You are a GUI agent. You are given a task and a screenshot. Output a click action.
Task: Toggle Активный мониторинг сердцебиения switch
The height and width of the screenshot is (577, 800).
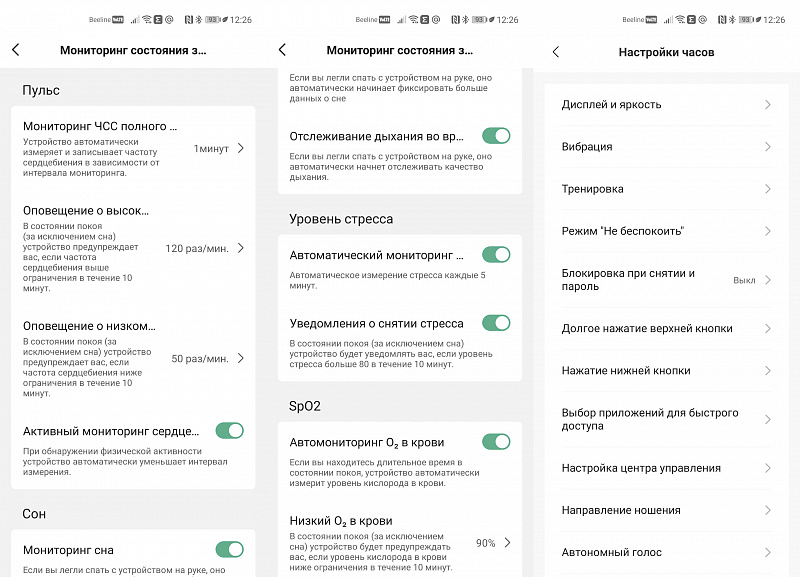[230, 431]
